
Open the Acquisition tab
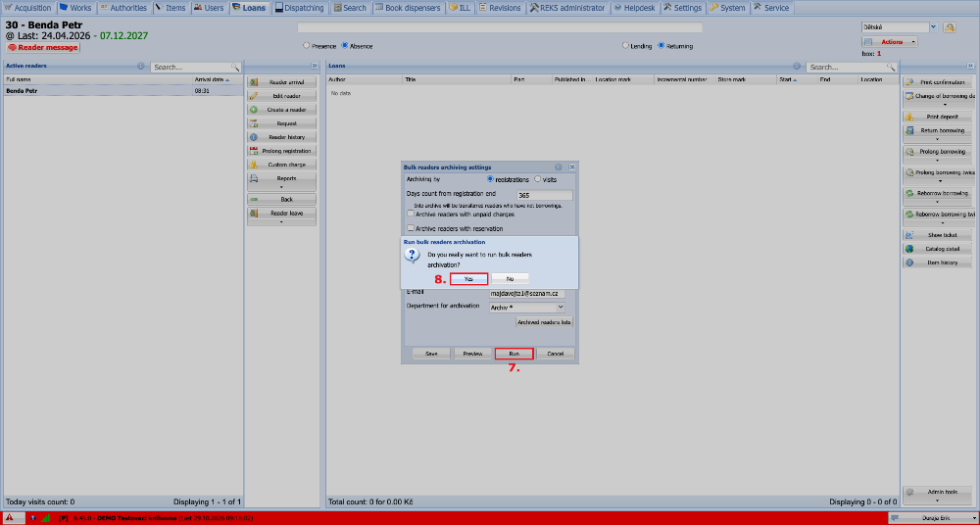tap(28, 8)
